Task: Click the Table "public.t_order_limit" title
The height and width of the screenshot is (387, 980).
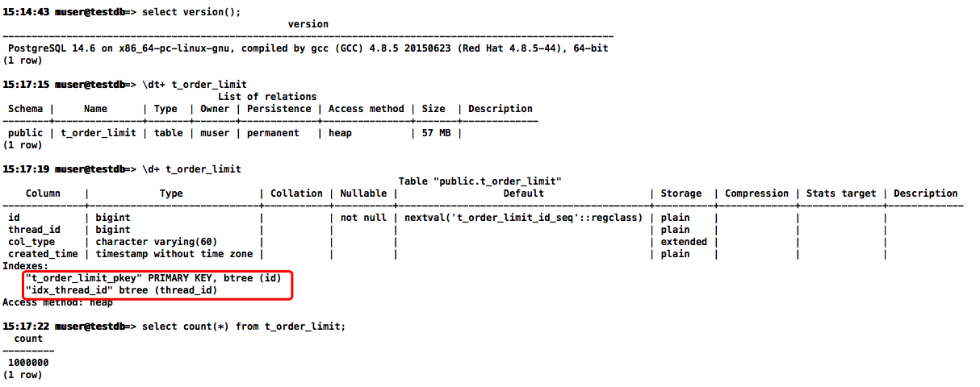Action: (480, 181)
